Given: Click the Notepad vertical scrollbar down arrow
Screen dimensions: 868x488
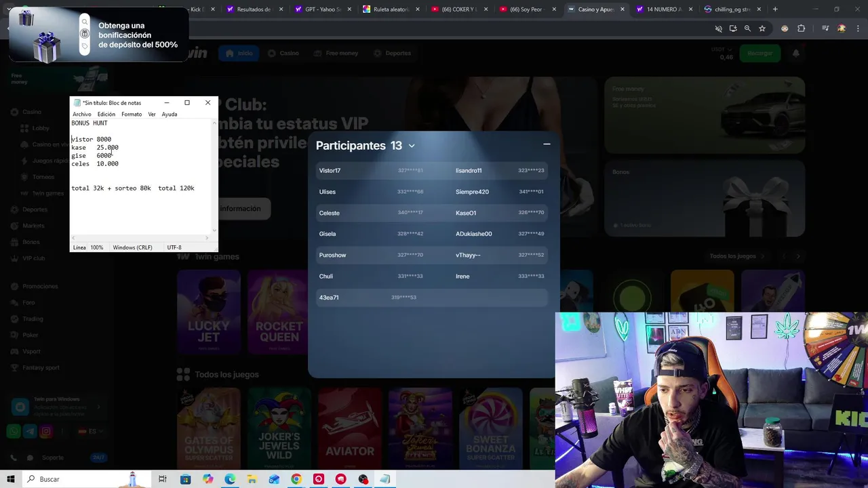Looking at the screenshot, I should point(215,230).
